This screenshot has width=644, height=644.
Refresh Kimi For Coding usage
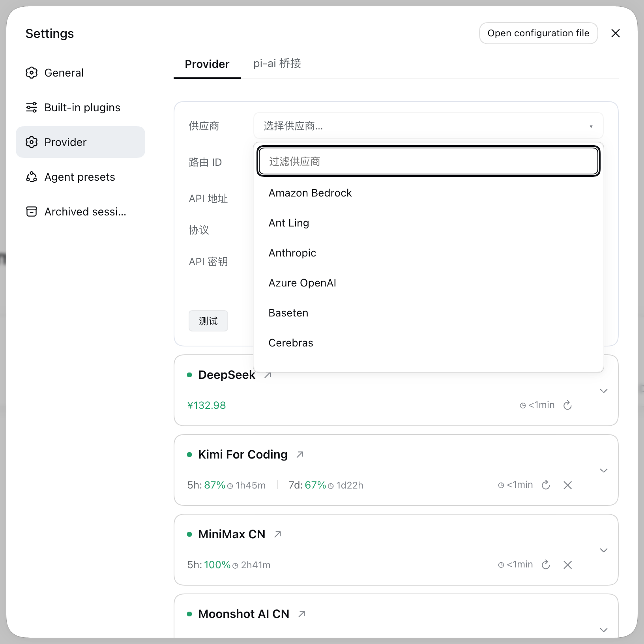coord(546,485)
